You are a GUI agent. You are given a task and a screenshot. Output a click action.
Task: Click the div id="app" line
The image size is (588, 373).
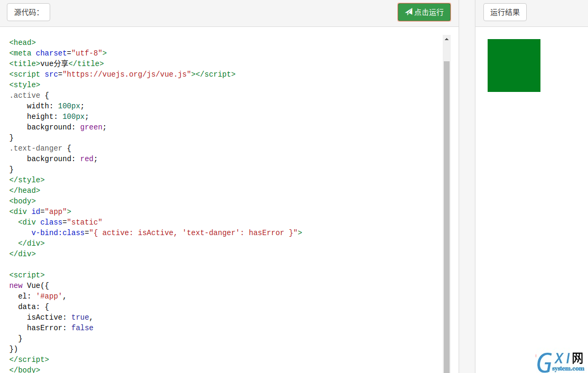(40, 211)
